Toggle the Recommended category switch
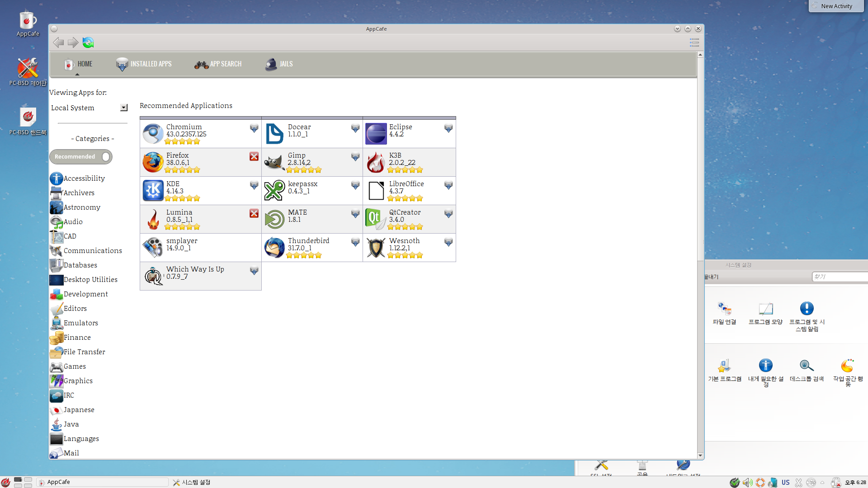868x488 pixels. click(x=81, y=157)
